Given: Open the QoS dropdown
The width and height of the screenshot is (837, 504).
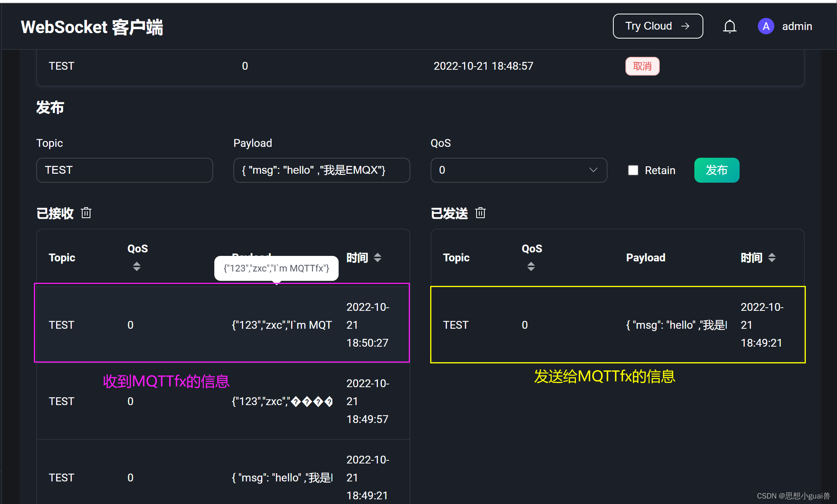Looking at the screenshot, I should click(x=518, y=170).
